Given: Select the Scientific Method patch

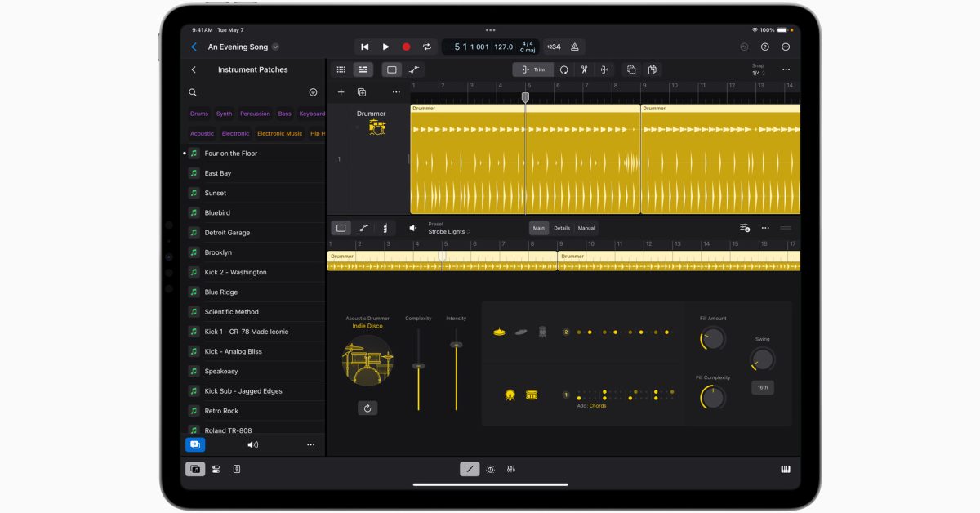Looking at the screenshot, I should (254, 312).
